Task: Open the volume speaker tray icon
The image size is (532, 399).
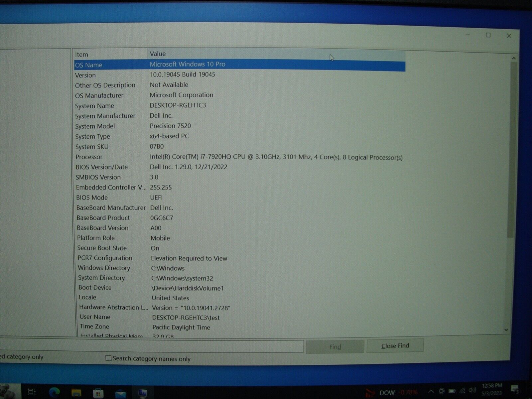Action: tap(472, 390)
